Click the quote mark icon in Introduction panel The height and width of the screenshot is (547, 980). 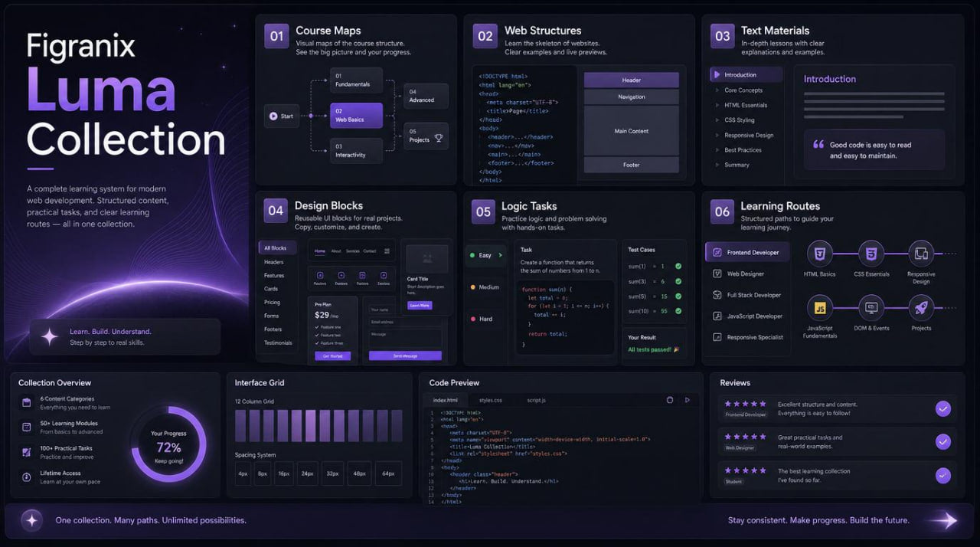818,145
